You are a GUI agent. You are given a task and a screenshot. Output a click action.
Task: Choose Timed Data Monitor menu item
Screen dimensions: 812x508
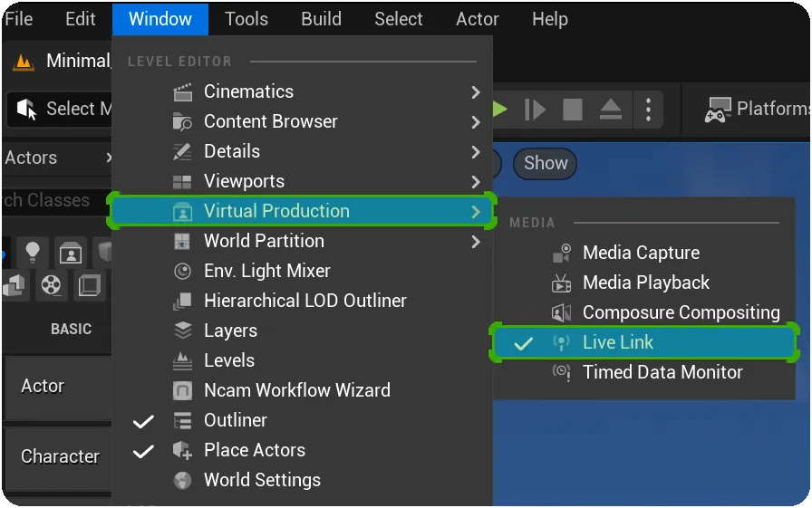click(645, 372)
